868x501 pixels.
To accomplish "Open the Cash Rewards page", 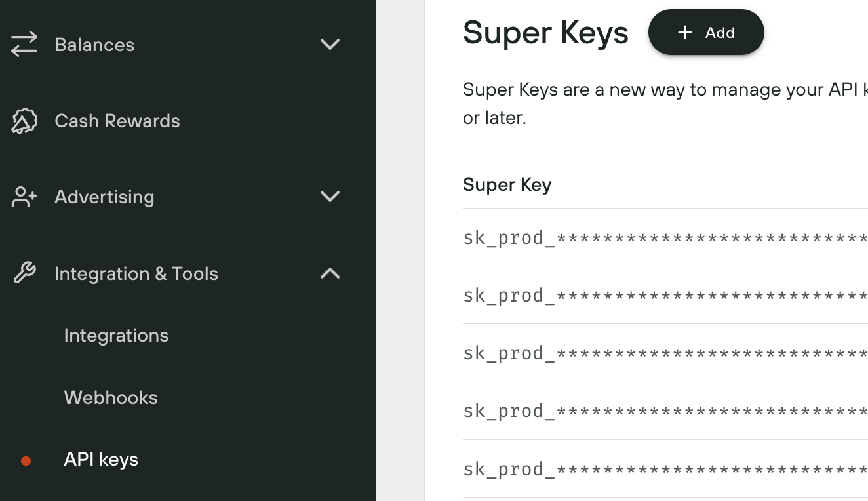I will (117, 121).
